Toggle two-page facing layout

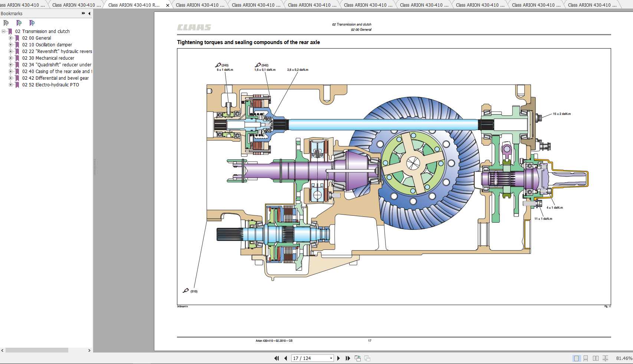point(596,358)
